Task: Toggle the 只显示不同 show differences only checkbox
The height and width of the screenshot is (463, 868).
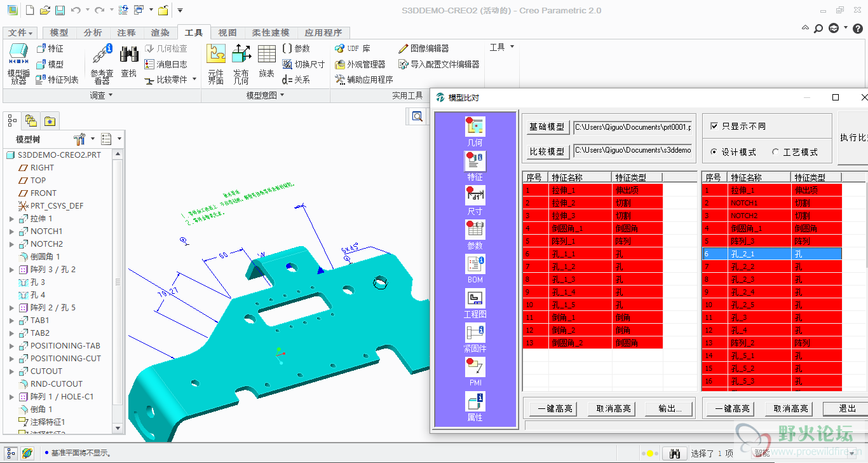Action: click(x=715, y=126)
